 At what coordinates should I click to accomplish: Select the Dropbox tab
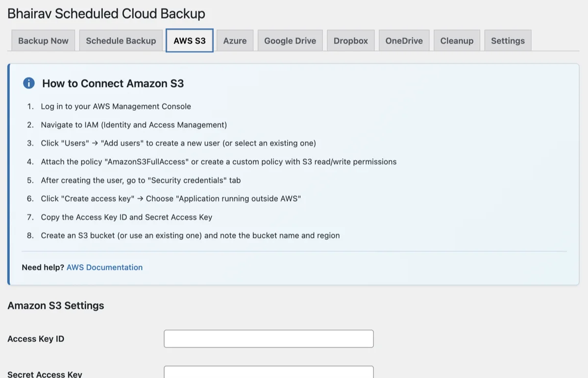point(350,41)
